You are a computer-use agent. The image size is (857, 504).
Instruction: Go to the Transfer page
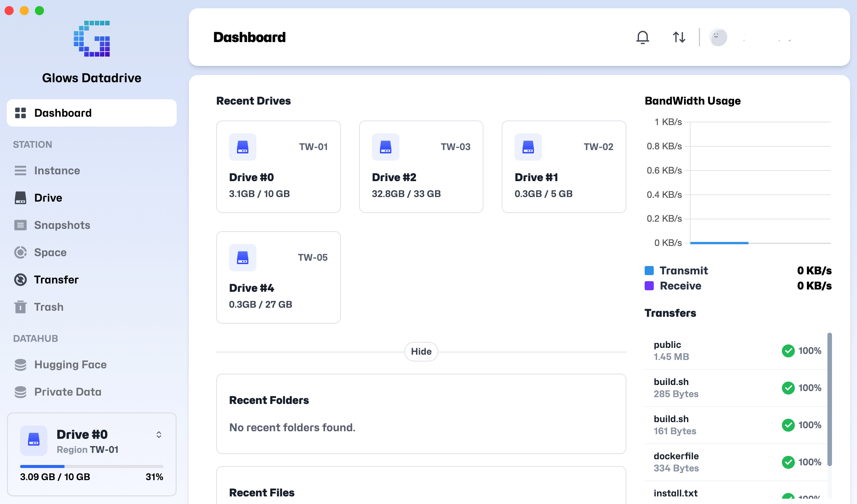tap(56, 280)
